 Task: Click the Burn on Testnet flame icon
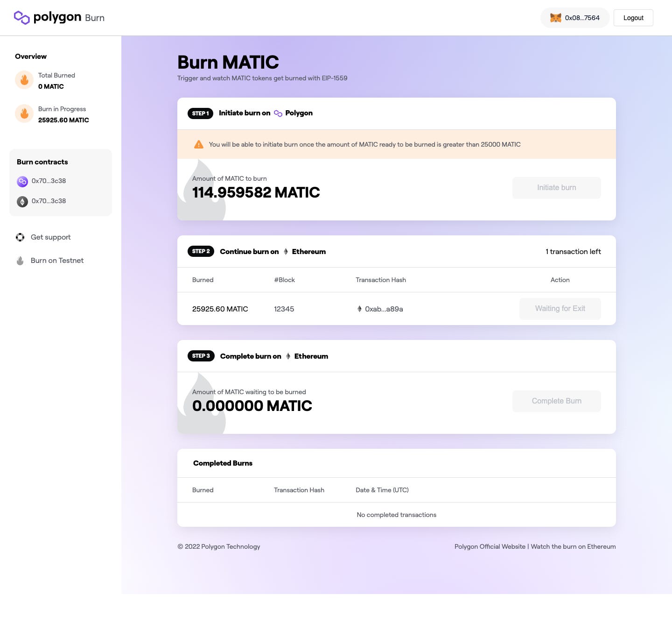coord(20,261)
